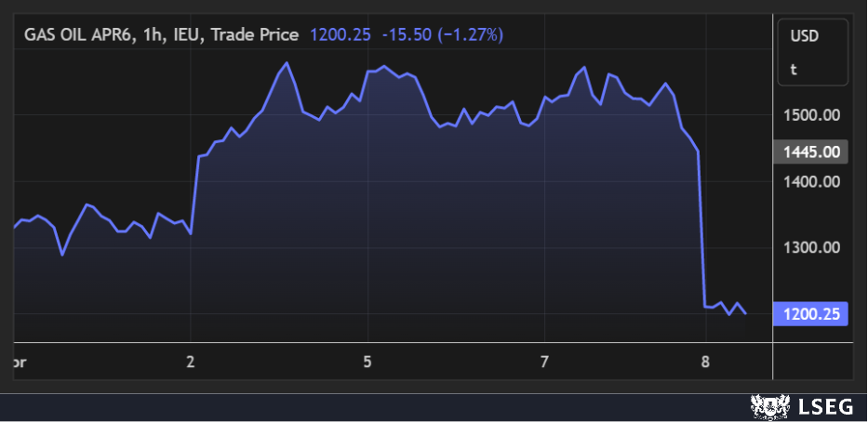868x422 pixels.
Task: Click date label 2 on time axis
Action: coord(191,362)
